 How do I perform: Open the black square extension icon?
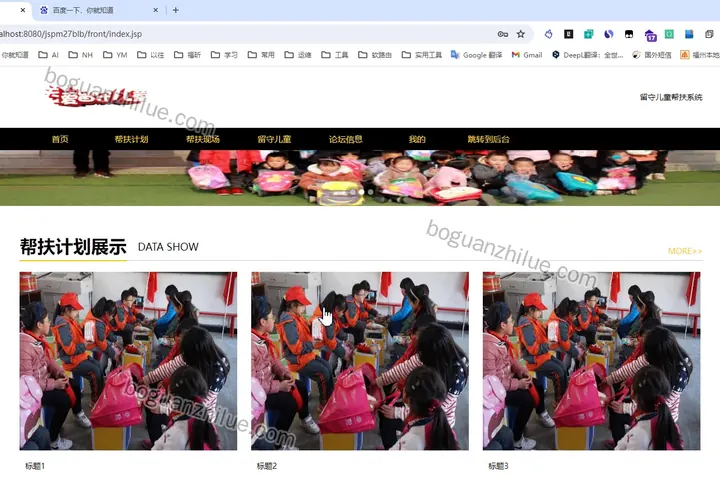click(x=568, y=34)
